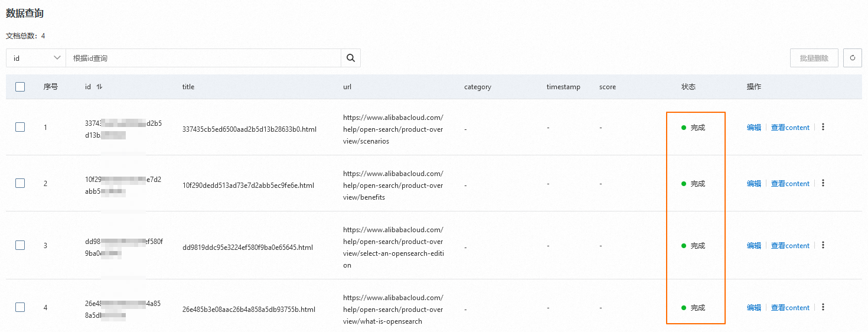The height and width of the screenshot is (332, 868).
Task: Click the 状态 column header
Action: pyautogui.click(x=688, y=87)
